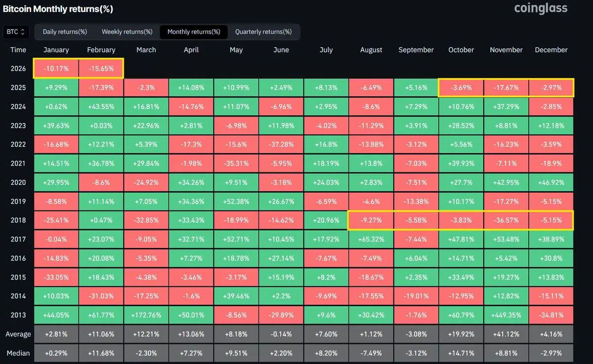Click November 2025 cell showing -17.67%

point(506,87)
